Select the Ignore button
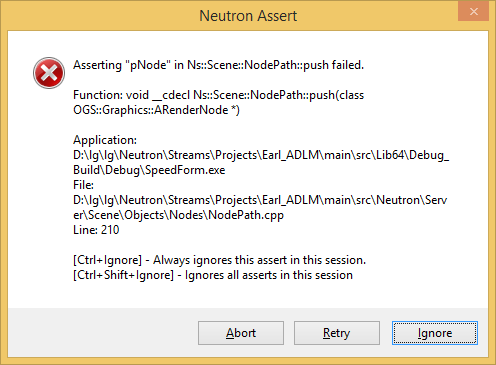496x365 pixels. point(435,333)
